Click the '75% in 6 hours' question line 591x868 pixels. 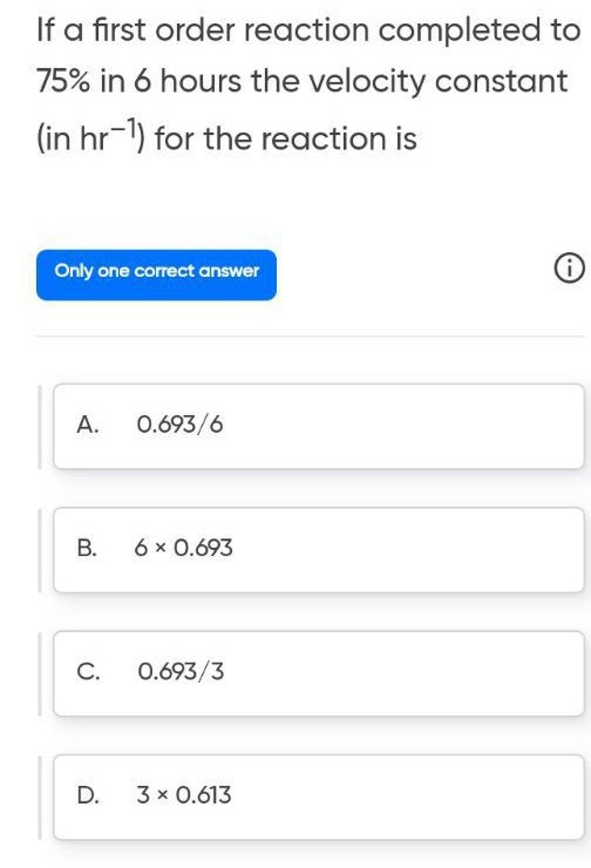[x=301, y=81]
